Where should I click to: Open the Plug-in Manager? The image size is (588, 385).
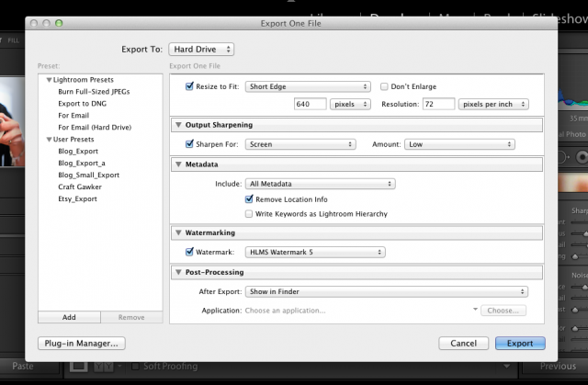[82, 344]
